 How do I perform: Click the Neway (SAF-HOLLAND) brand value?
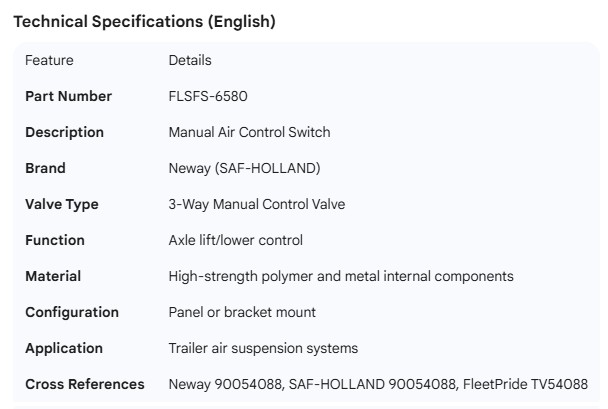244,168
